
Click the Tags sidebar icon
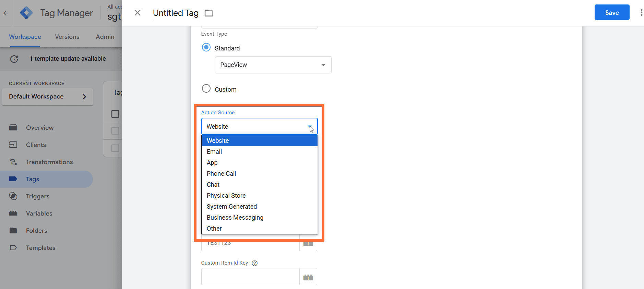13,179
